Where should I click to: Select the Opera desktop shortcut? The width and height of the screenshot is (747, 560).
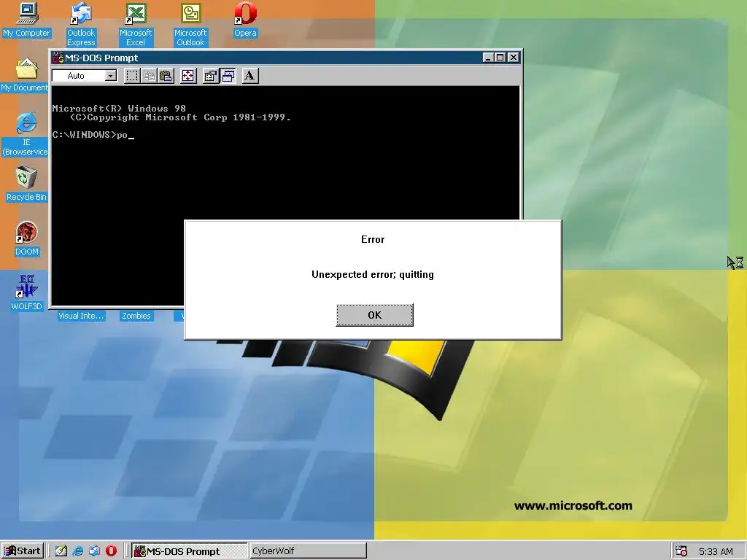(245, 20)
